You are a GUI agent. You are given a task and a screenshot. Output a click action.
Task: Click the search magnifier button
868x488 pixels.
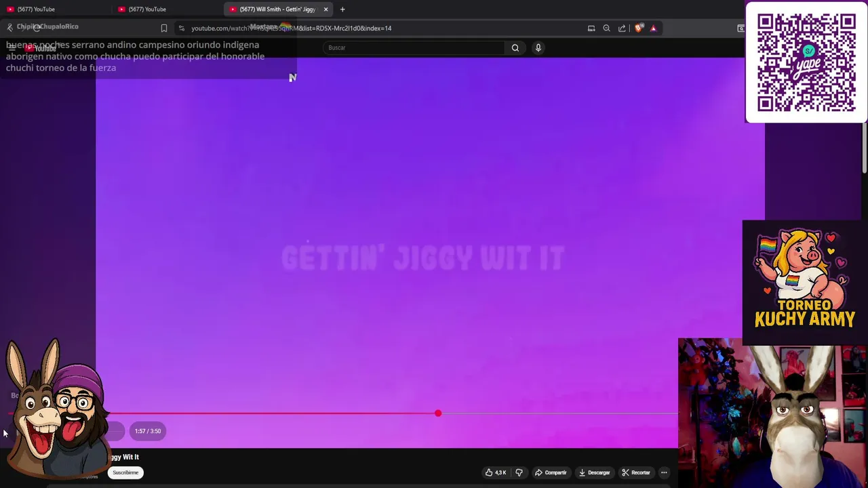tap(515, 47)
